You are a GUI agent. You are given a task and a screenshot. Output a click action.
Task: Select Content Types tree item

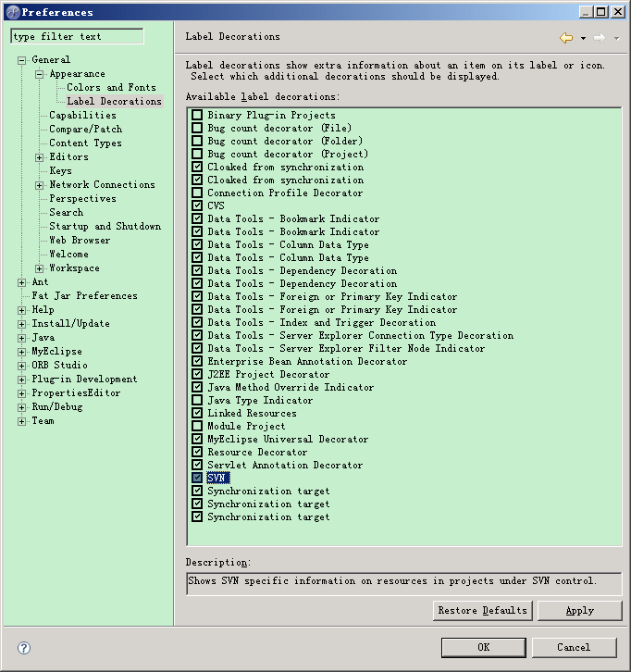(85, 143)
